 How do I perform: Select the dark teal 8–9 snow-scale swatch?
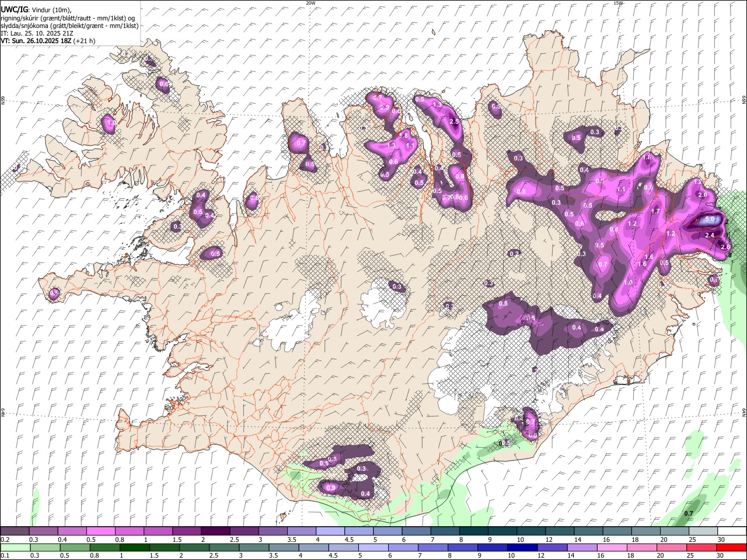[x=473, y=531]
